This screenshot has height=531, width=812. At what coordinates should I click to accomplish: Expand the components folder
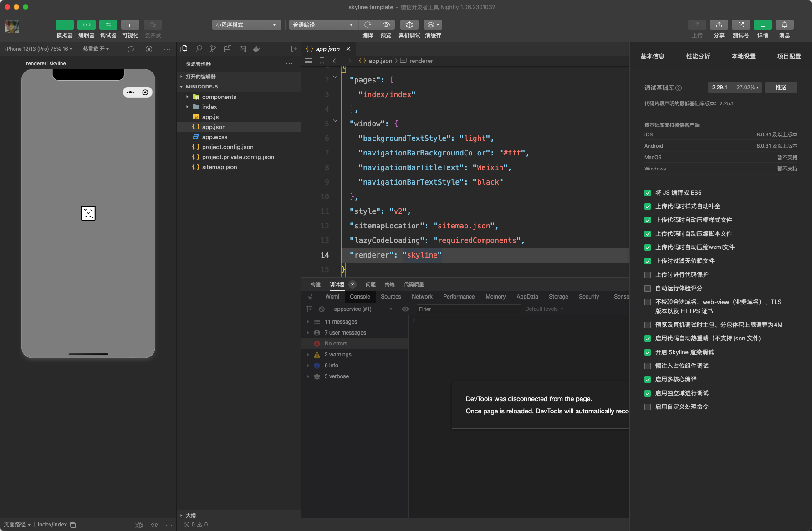(219, 97)
